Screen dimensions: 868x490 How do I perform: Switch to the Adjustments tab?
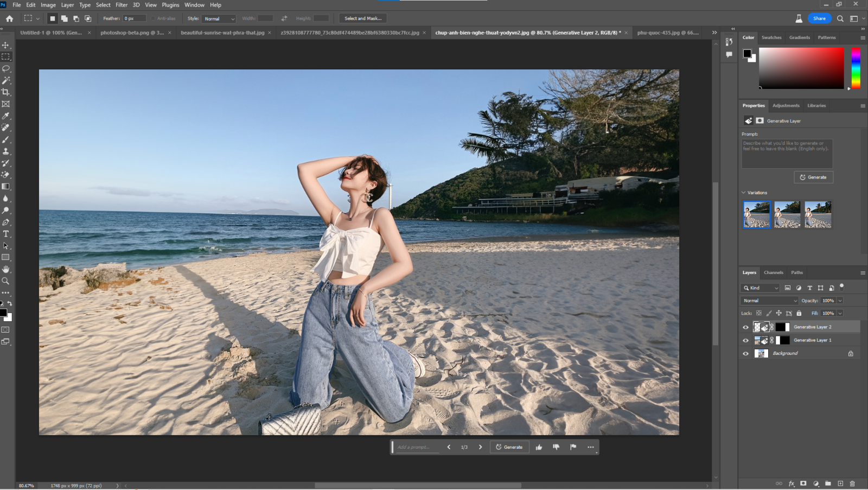click(786, 106)
